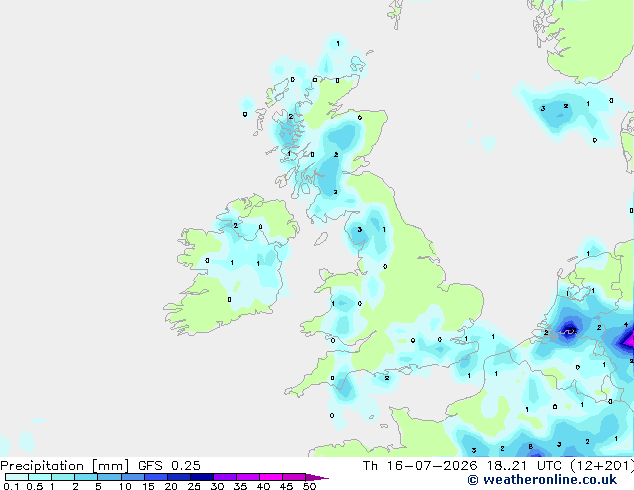This screenshot has height=490, width=634.
Task: Select the 0.1–0.5 mm legend swatch
Action: pos(17,477)
